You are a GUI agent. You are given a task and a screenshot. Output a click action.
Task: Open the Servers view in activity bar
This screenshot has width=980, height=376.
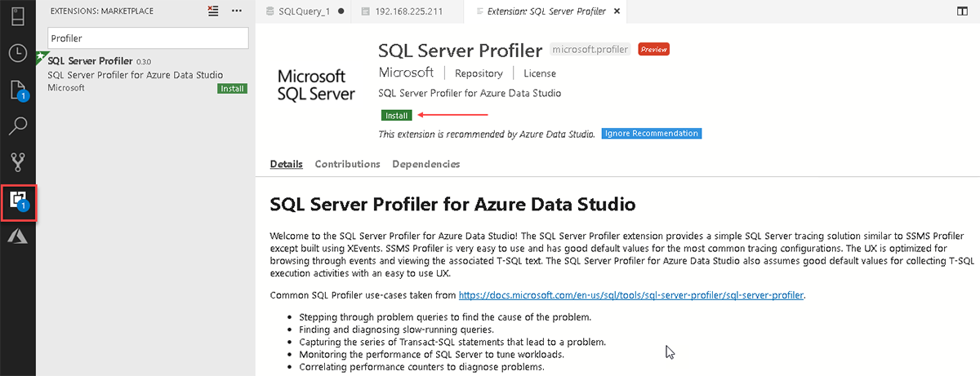[17, 15]
